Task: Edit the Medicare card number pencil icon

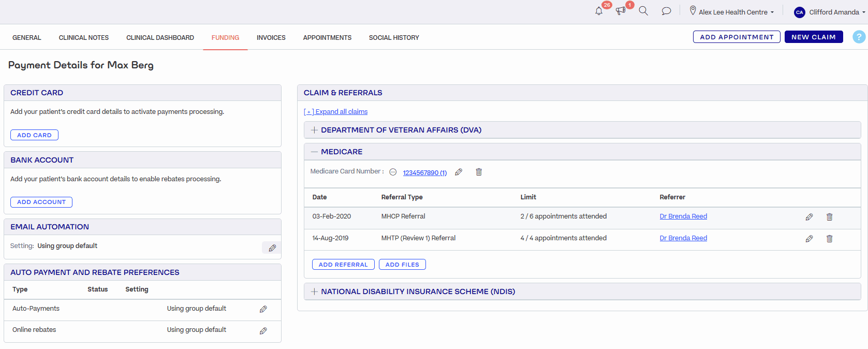Action: [459, 172]
